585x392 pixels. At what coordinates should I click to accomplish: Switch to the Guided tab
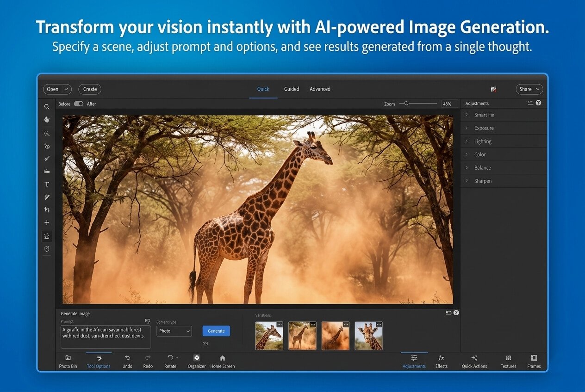(292, 89)
